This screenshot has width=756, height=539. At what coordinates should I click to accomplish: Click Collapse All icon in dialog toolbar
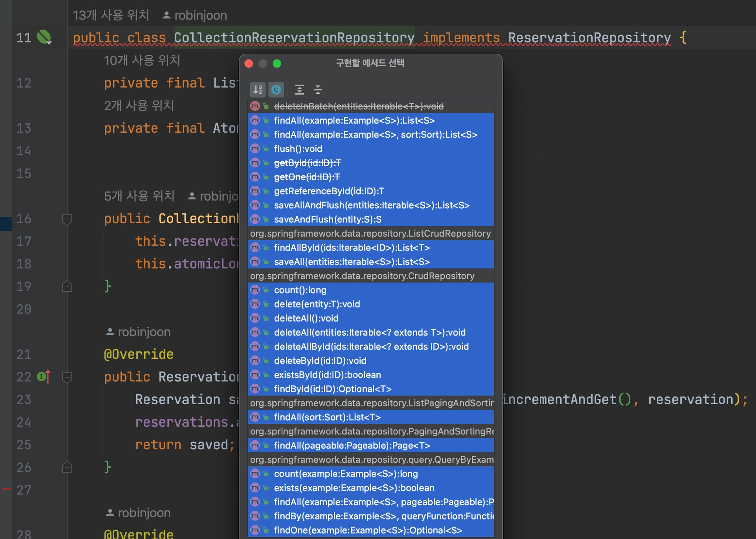click(x=318, y=89)
